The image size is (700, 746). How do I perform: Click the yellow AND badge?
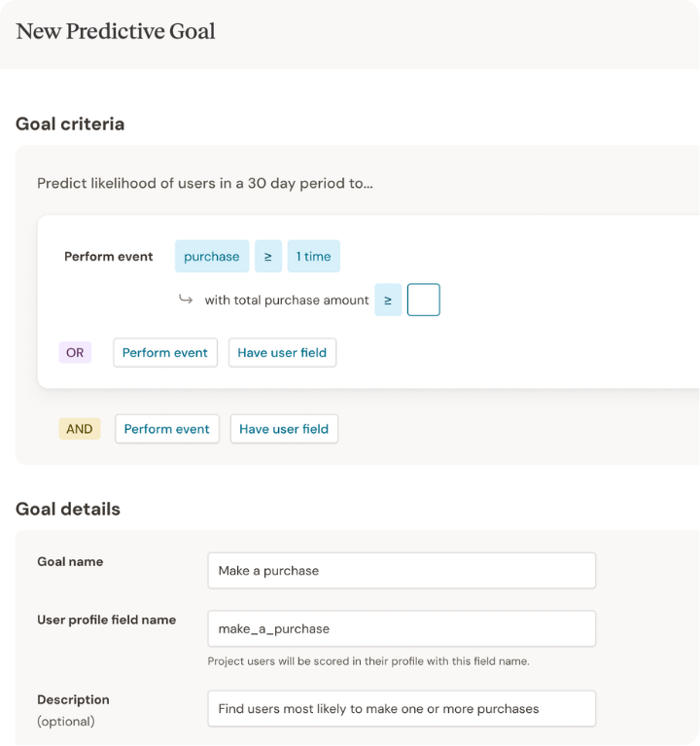click(80, 429)
